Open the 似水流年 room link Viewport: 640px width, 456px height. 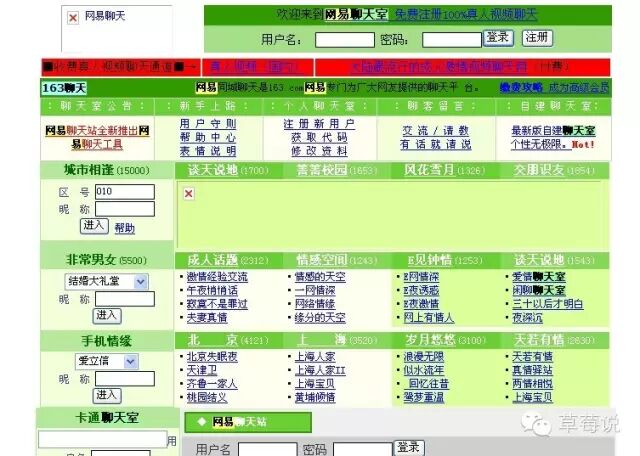pyautogui.click(x=424, y=370)
